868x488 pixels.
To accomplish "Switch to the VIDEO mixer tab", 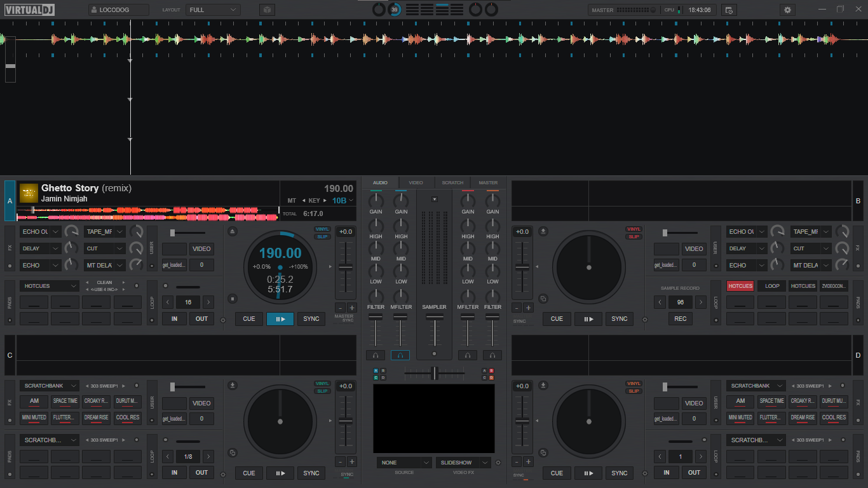I will pyautogui.click(x=416, y=183).
